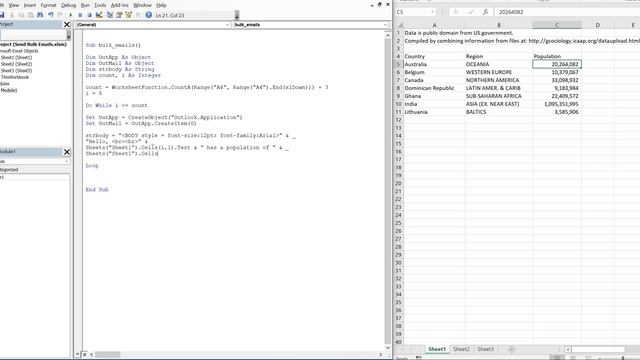Select column C header in Excel

click(x=557, y=25)
